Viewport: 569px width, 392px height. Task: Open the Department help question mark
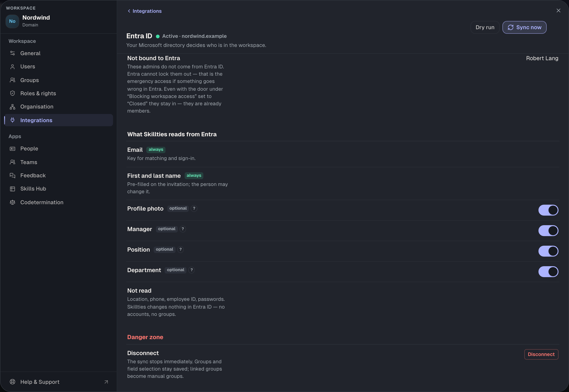[x=192, y=270]
